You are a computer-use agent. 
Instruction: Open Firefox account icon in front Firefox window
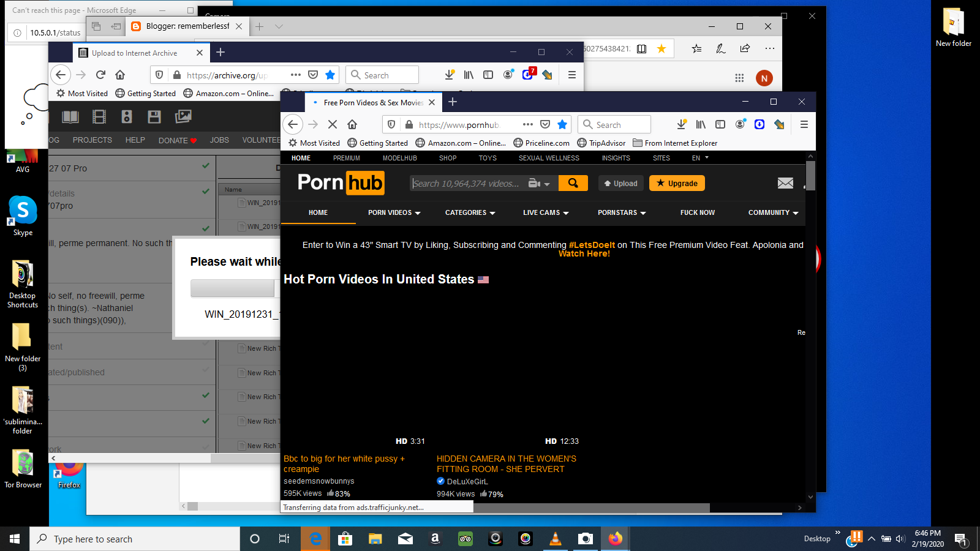point(740,124)
